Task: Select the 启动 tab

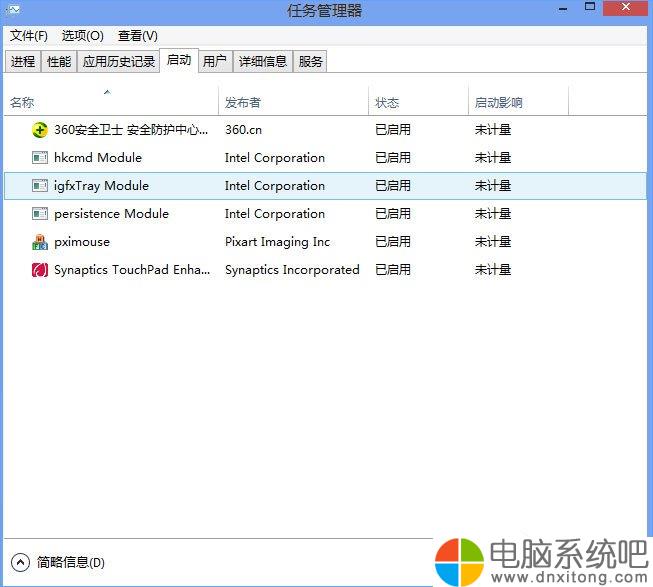Action: (x=179, y=60)
